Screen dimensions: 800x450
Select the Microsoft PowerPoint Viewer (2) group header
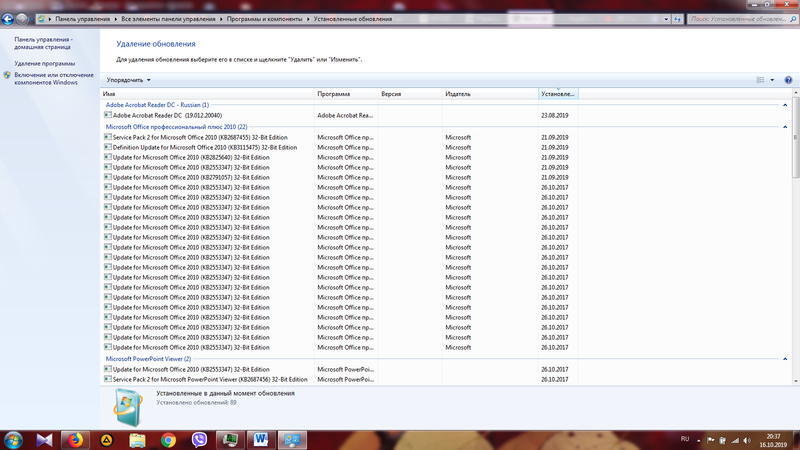148,359
